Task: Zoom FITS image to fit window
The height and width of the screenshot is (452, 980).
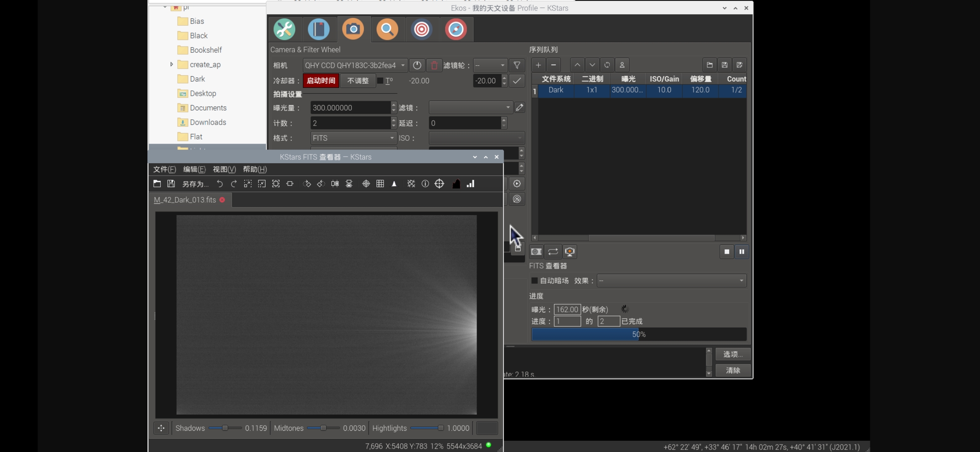Action: tap(276, 184)
